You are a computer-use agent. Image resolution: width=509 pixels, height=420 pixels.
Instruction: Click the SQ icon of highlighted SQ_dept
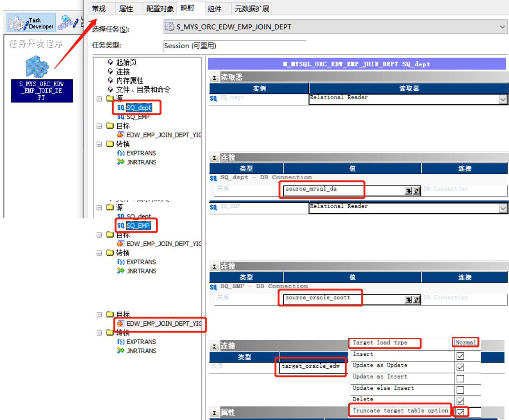(121, 107)
